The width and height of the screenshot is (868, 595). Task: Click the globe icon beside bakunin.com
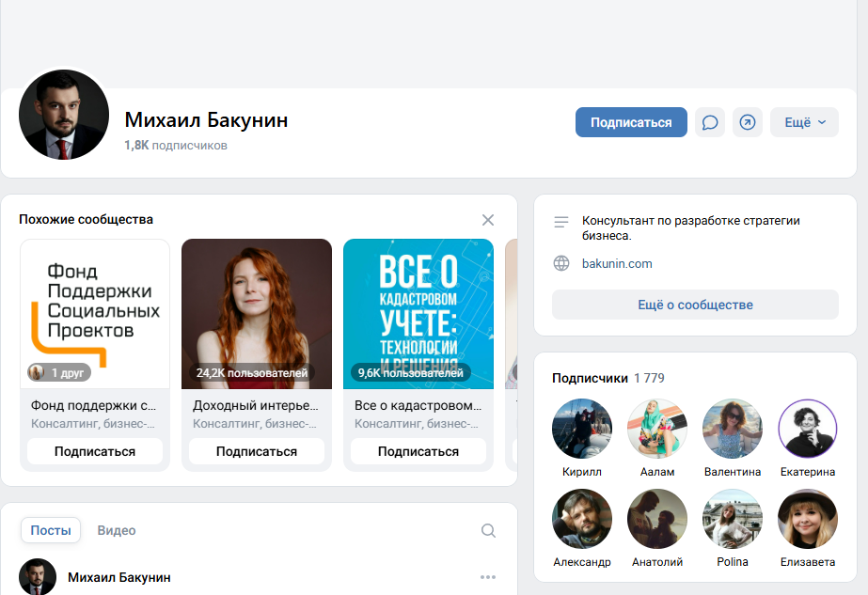click(x=561, y=263)
